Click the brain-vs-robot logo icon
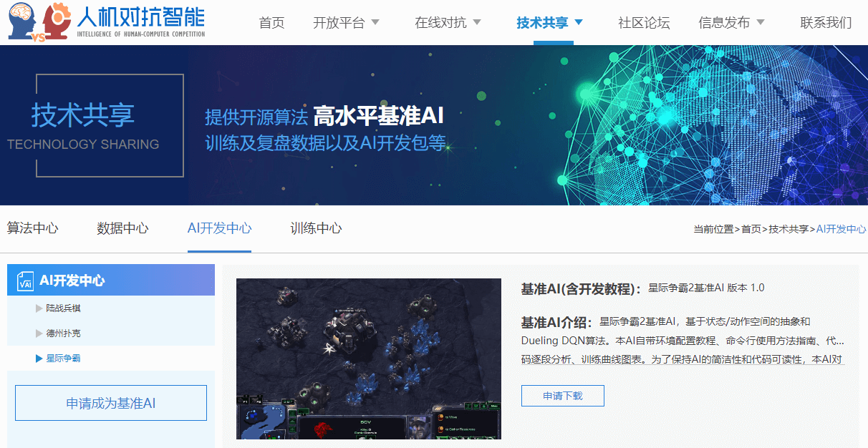This screenshot has width=868, height=448. pyautogui.click(x=21, y=21)
